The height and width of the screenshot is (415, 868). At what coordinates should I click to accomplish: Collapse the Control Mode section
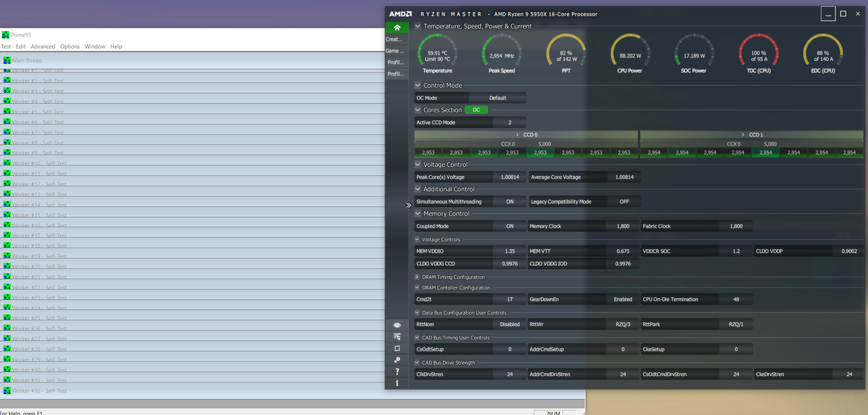[x=418, y=85]
